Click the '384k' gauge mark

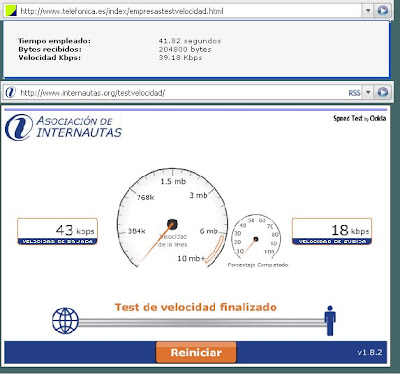click(x=137, y=231)
